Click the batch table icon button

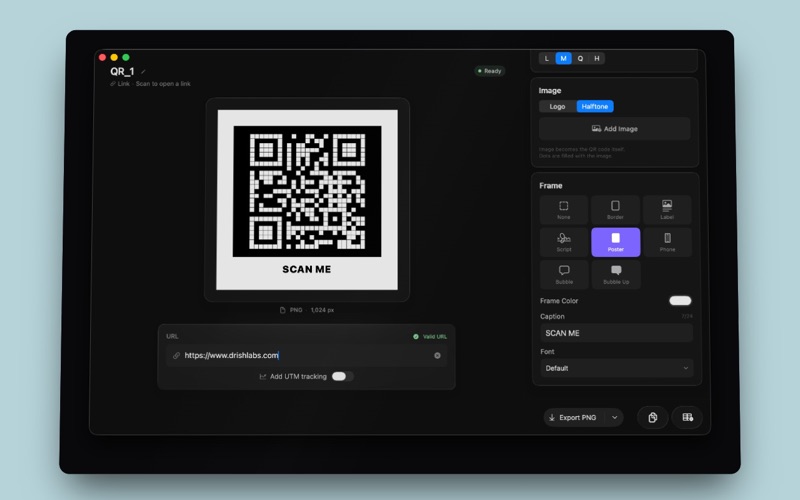coord(687,417)
